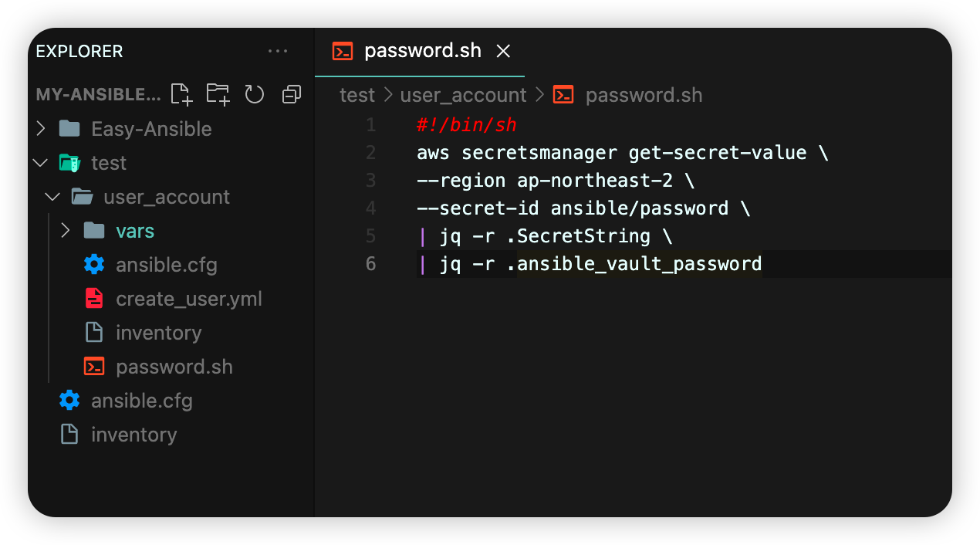Image resolution: width=980 pixels, height=545 pixels.
Task: Click the gear icon of ansible.cfg under user_account
Action: tap(94, 264)
